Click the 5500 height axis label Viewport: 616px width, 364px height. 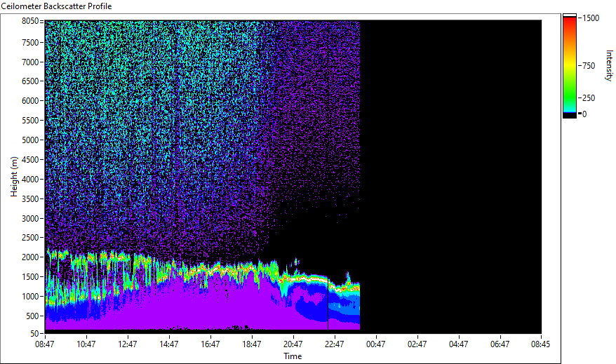point(30,121)
